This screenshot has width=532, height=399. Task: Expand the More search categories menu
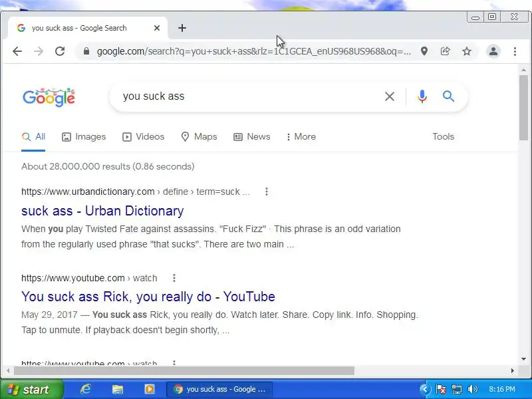click(x=301, y=137)
